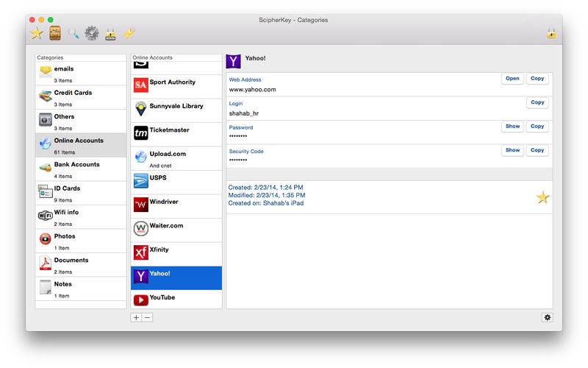
Task: Select the Photos category
Action: [81, 241]
